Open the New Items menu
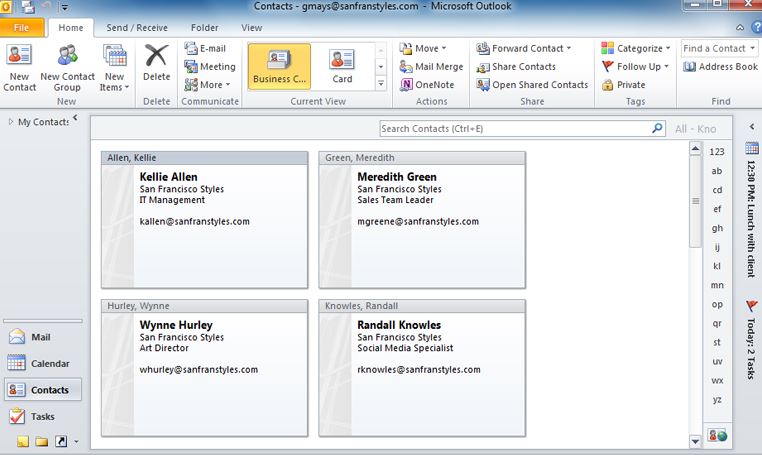762x455 pixels. point(115,68)
